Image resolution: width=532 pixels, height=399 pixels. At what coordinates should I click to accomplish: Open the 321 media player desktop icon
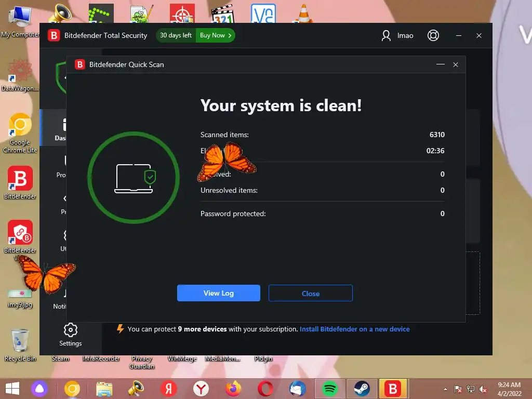[x=223, y=14]
